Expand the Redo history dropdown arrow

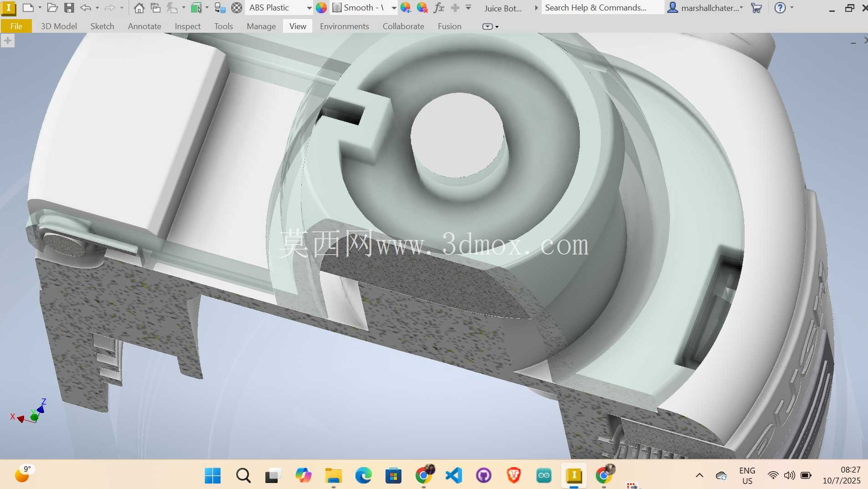pos(122,8)
